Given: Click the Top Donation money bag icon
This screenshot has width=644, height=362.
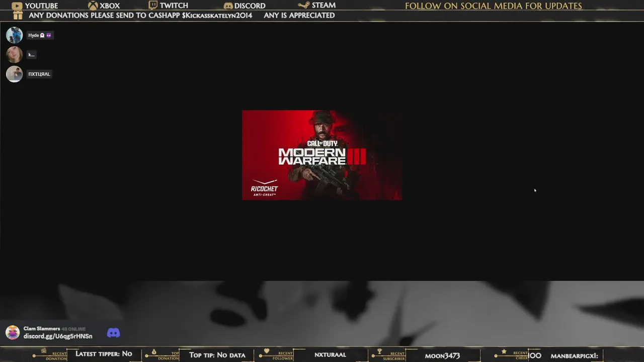Looking at the screenshot, I should pyautogui.click(x=154, y=351).
